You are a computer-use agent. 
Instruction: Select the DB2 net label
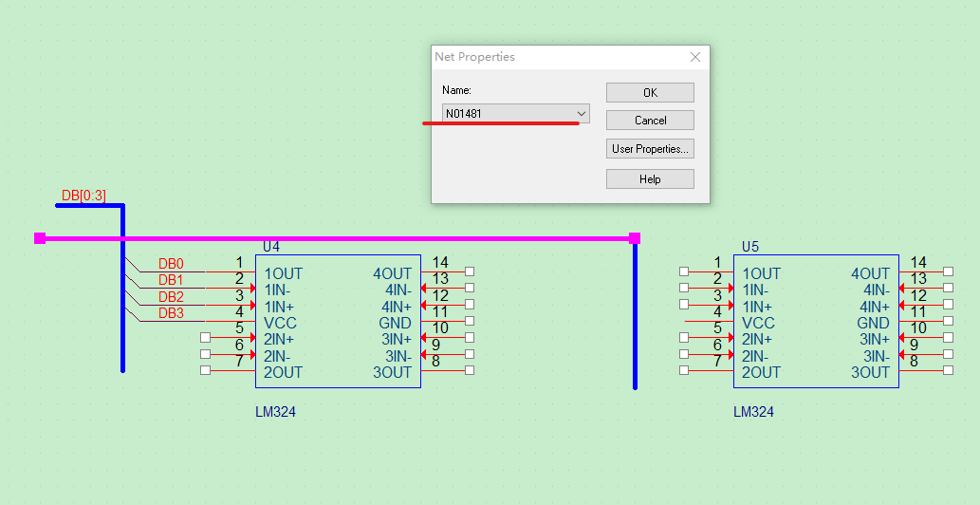(x=171, y=297)
